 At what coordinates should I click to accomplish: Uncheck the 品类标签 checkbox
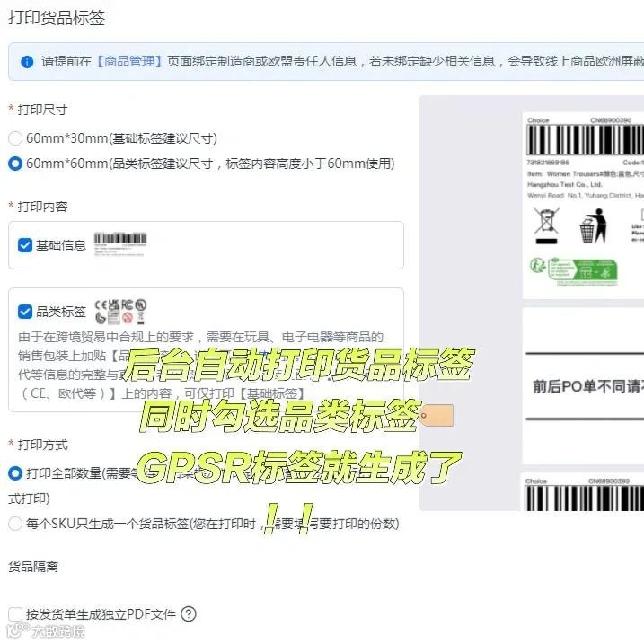(25, 312)
